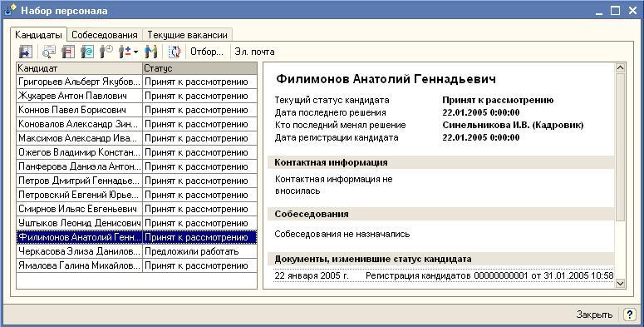Image resolution: width=644 pixels, height=327 pixels.
Task: Click the candidate email @ icon
Action: coord(87,52)
